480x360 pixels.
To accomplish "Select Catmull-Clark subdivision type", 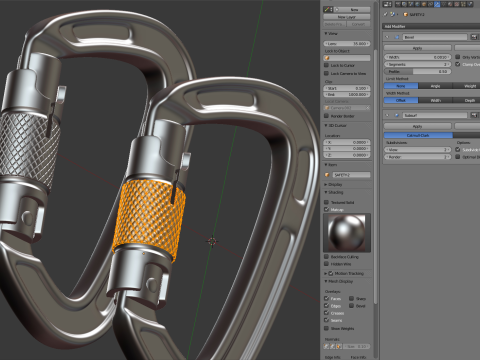I will [418, 135].
